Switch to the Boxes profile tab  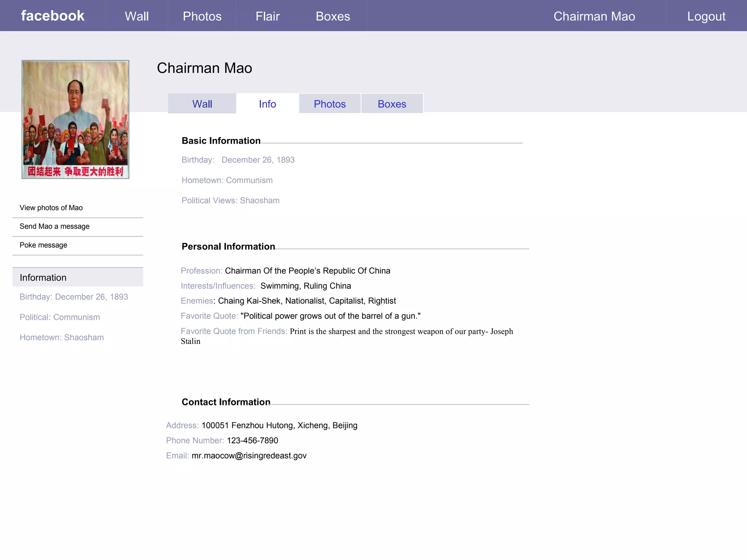(x=392, y=104)
